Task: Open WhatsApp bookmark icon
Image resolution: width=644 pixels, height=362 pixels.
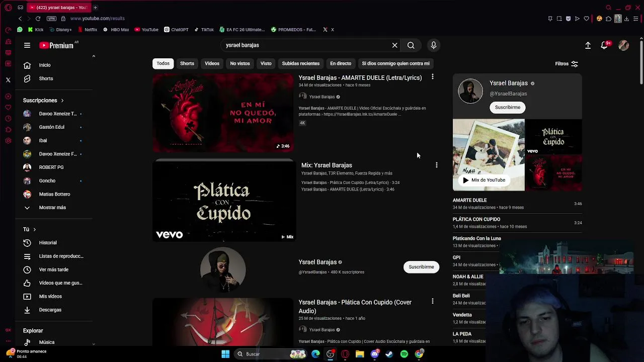Action: (20, 30)
